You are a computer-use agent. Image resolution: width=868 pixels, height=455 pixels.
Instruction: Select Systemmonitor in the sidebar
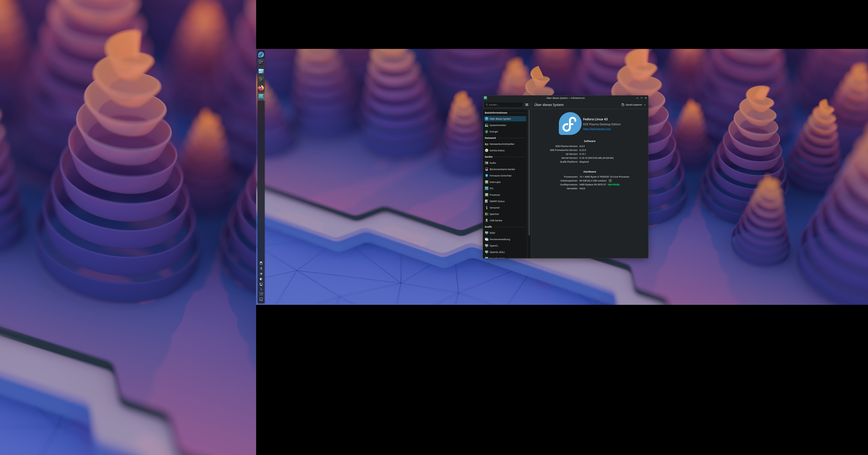pyautogui.click(x=498, y=125)
